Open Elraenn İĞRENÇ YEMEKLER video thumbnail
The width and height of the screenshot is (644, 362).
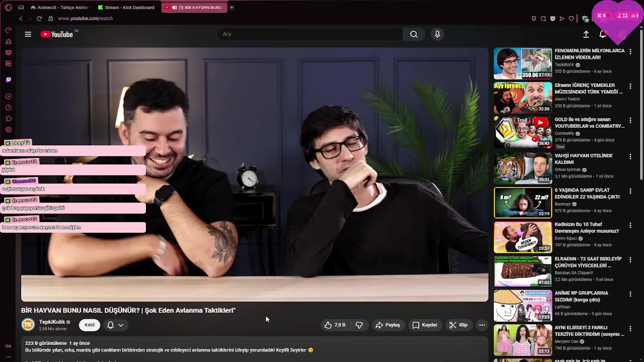pyautogui.click(x=523, y=98)
